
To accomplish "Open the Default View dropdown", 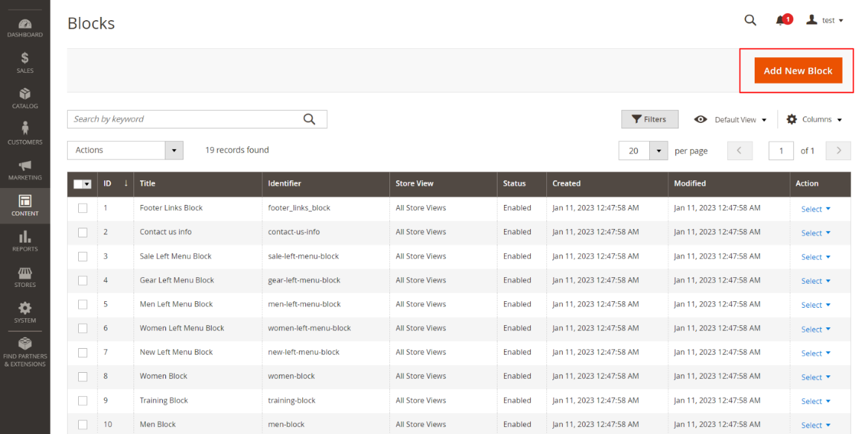I will coord(731,120).
